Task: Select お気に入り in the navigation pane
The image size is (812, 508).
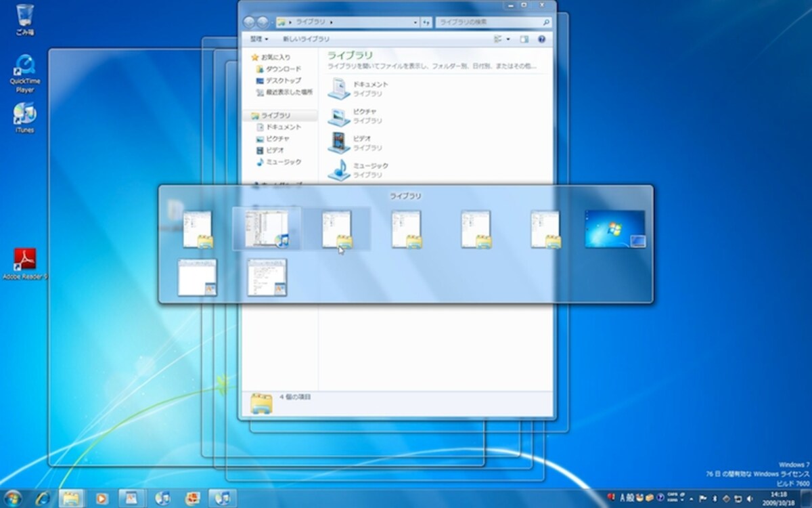Action: (271, 57)
